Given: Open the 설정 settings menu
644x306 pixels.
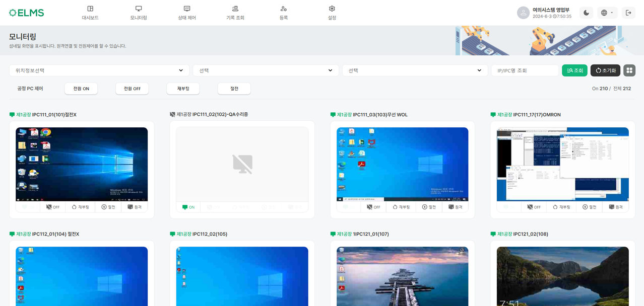Looking at the screenshot, I should pyautogui.click(x=332, y=13).
